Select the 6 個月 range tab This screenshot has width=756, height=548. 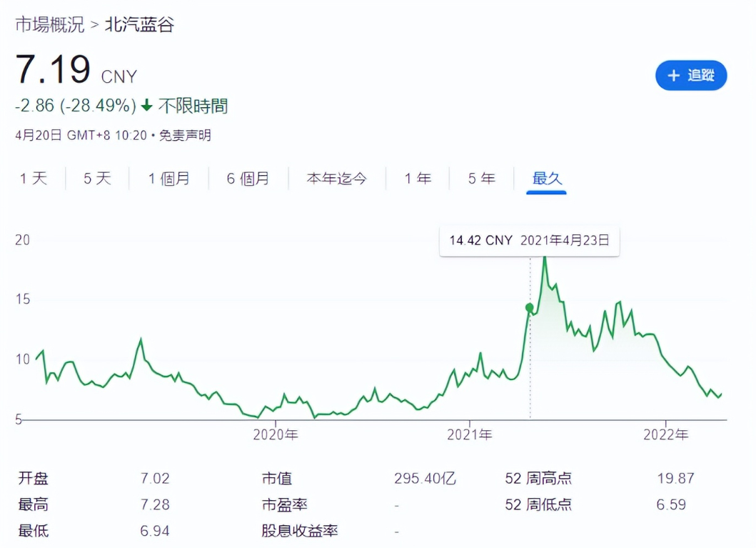pyautogui.click(x=248, y=179)
